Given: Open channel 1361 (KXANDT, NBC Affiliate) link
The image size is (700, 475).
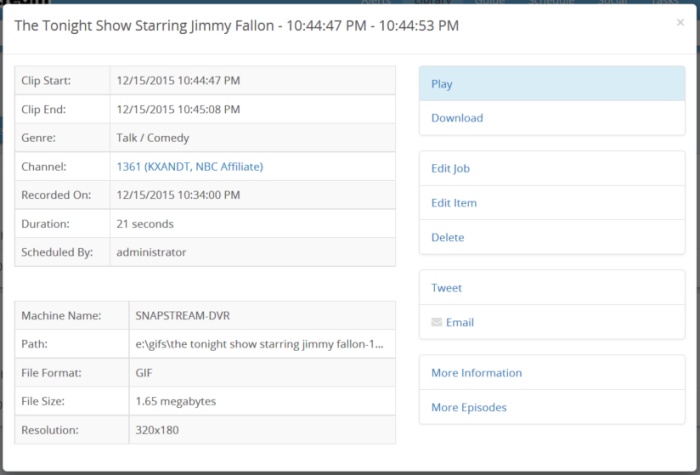Looking at the screenshot, I should (x=190, y=167).
